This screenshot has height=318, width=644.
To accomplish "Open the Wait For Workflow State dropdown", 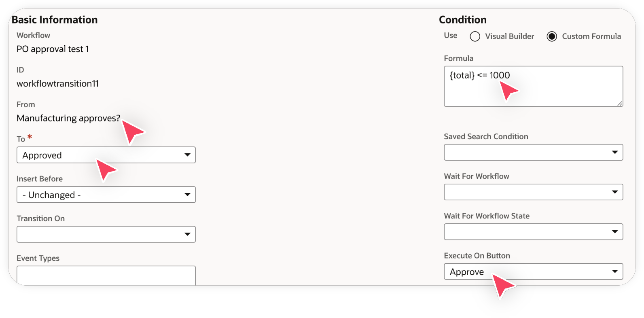I will (615, 232).
